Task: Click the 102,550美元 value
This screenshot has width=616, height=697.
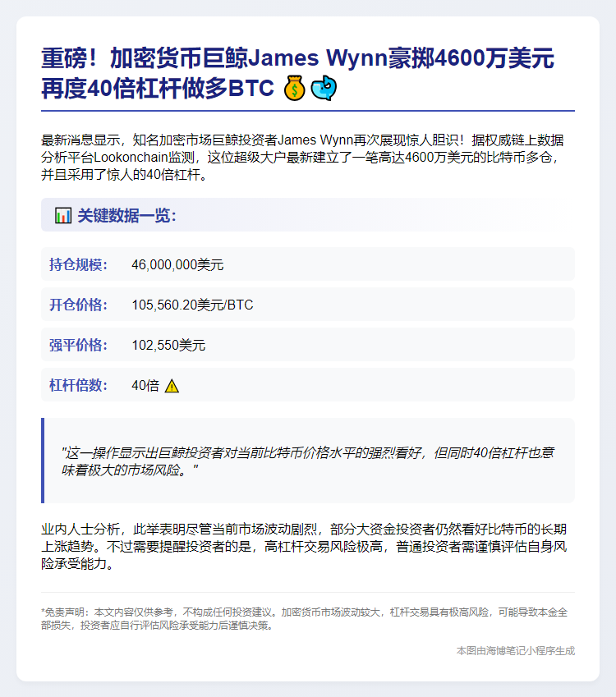Action: (168, 345)
